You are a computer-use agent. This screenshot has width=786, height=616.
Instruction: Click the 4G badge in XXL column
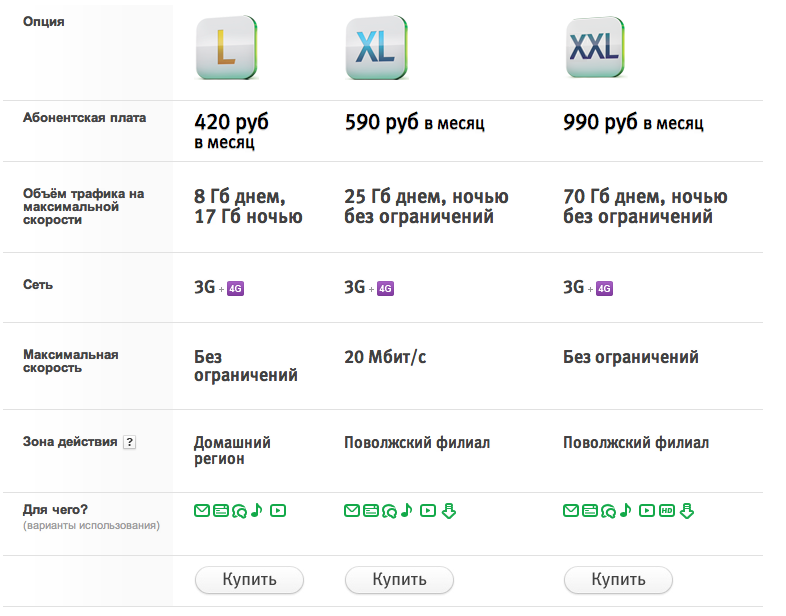click(605, 289)
